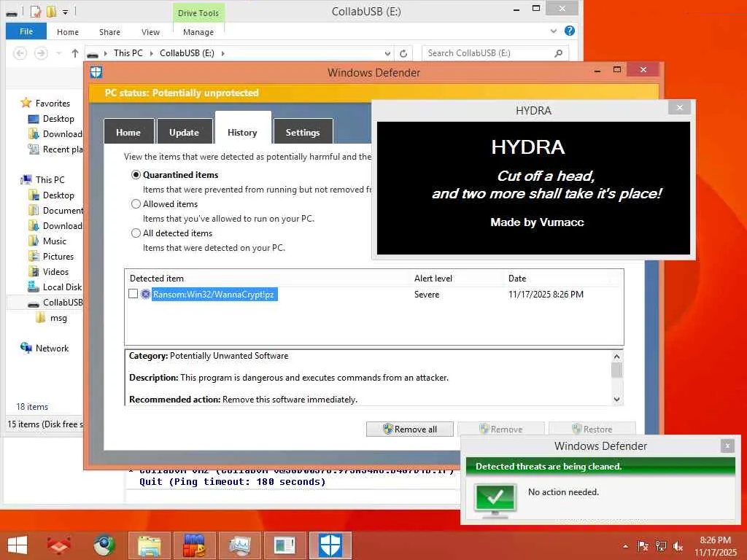This screenshot has height=560, width=747.
Task: Open the Manage drive tools tab
Action: [198, 32]
